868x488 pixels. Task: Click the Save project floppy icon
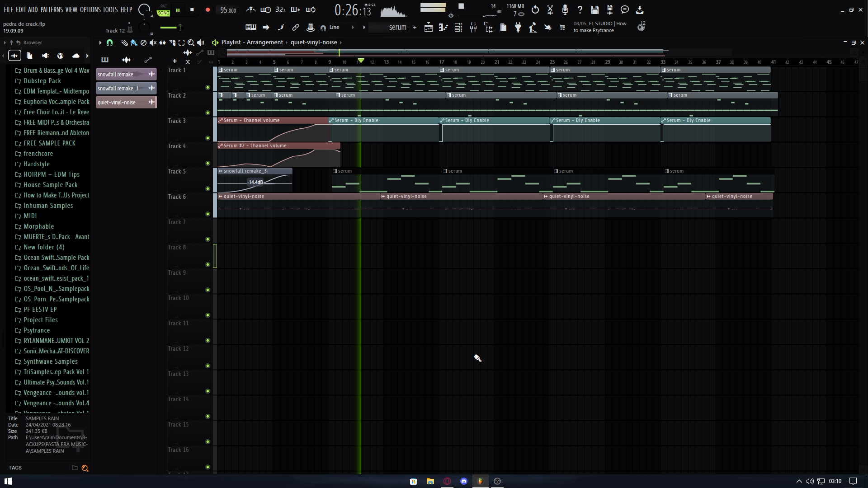pyautogui.click(x=595, y=9)
